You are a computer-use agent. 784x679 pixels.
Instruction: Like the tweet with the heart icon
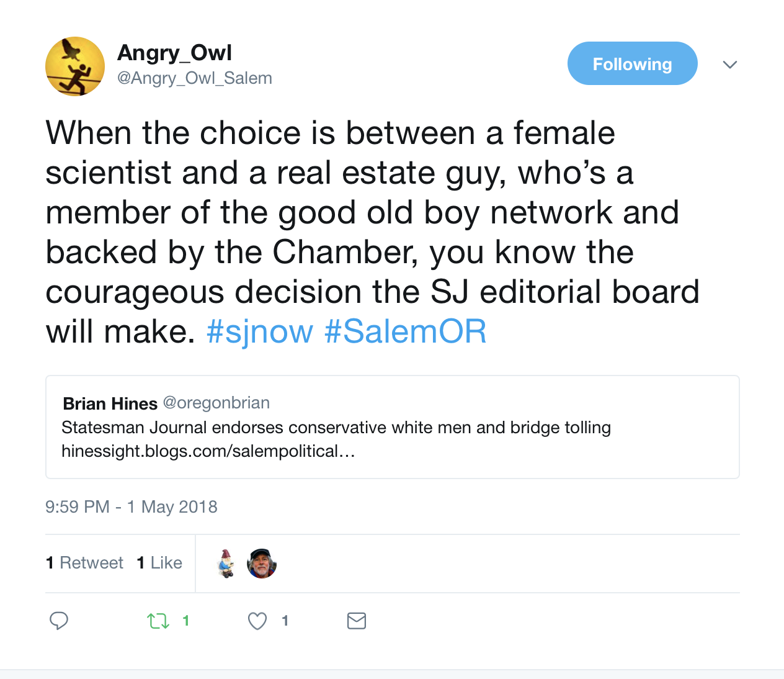(257, 621)
